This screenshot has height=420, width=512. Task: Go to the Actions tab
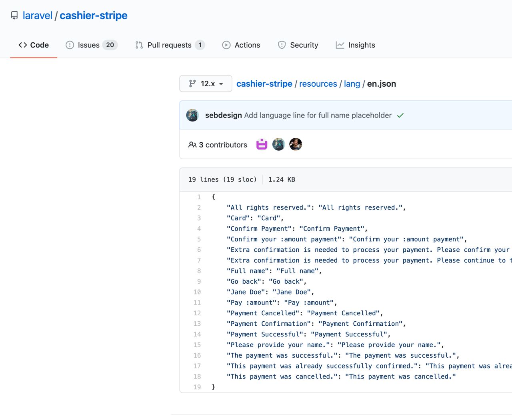tap(241, 45)
